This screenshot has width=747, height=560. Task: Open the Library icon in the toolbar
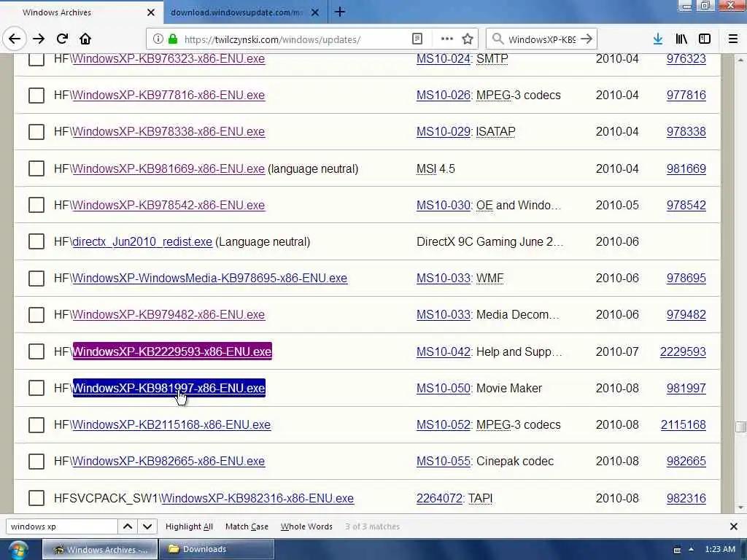(x=681, y=39)
